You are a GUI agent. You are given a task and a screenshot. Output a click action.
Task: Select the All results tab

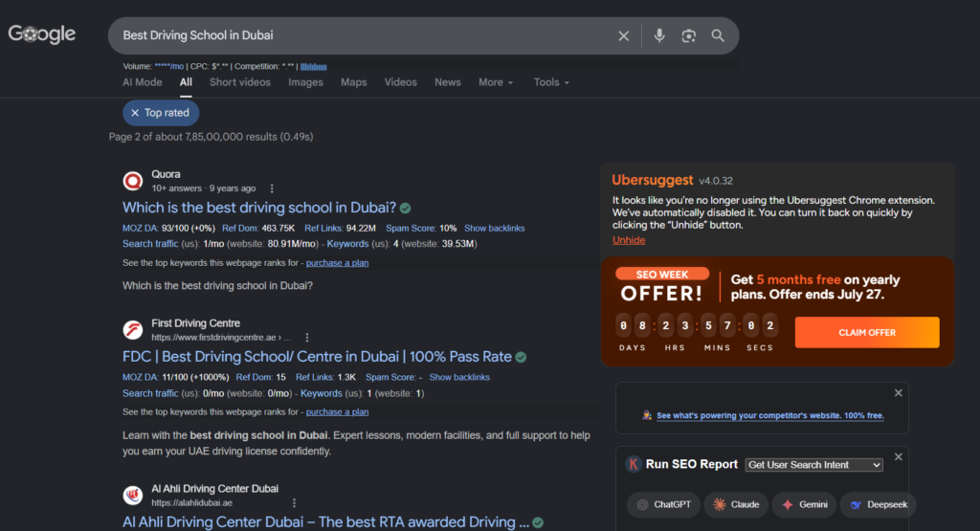click(x=186, y=82)
